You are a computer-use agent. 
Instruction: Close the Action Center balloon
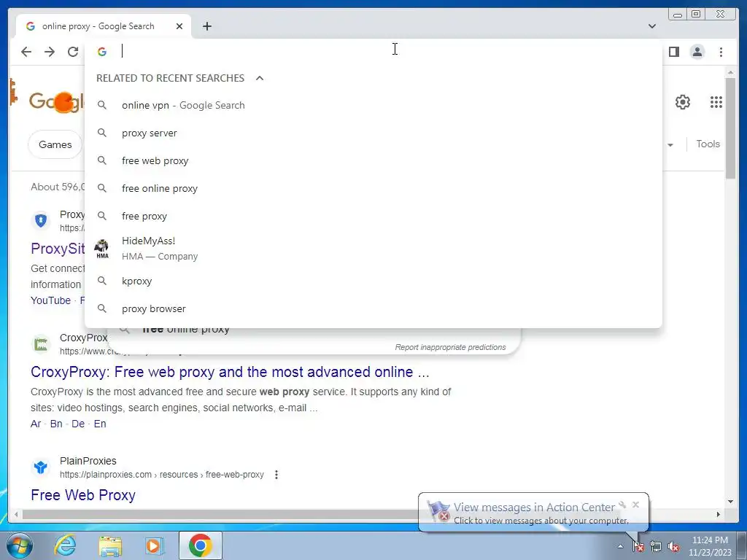[x=635, y=505]
